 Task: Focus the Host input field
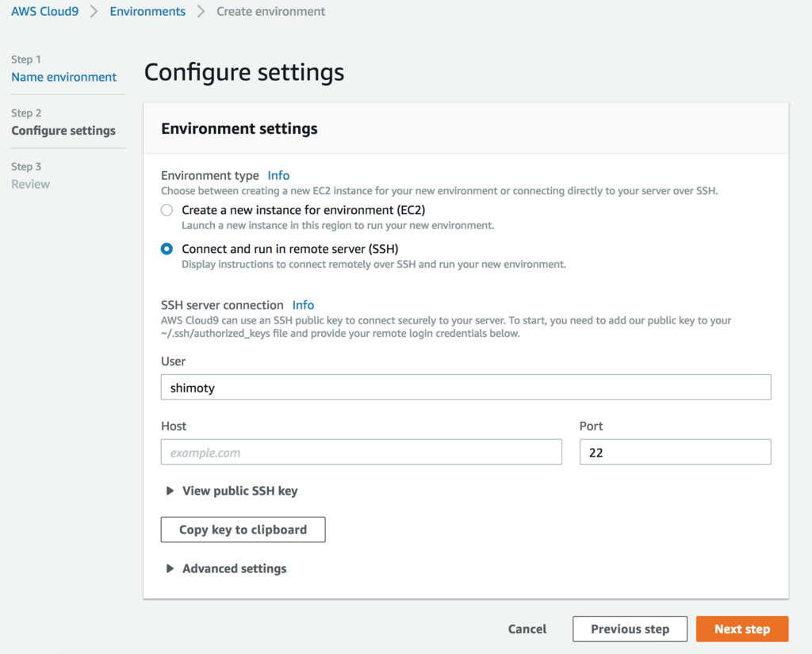click(x=361, y=453)
